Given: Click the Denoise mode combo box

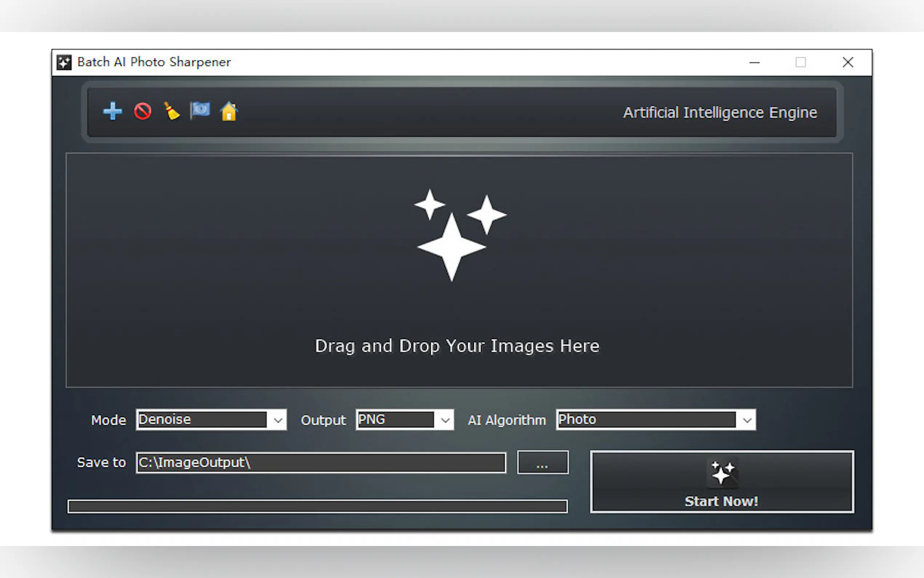Looking at the screenshot, I should click(x=202, y=420).
